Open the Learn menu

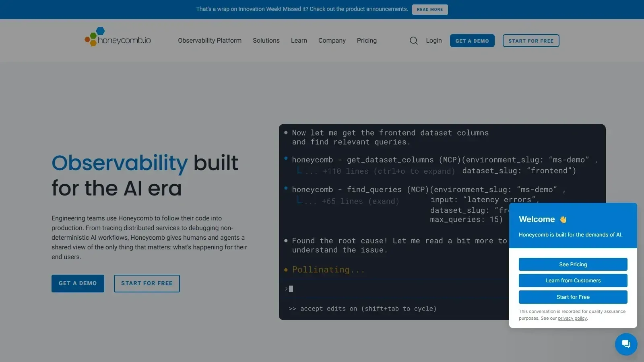299,41
